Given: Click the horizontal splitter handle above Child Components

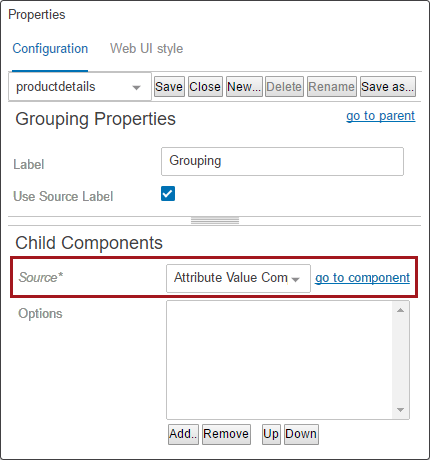Looking at the screenshot, I should coord(215,221).
